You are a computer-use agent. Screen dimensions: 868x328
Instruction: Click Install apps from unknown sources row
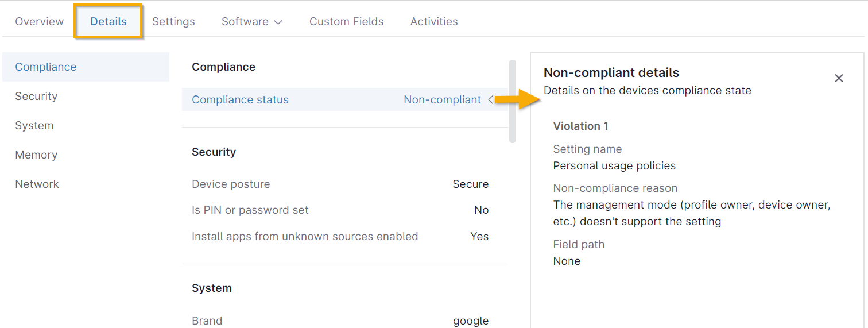pos(340,236)
